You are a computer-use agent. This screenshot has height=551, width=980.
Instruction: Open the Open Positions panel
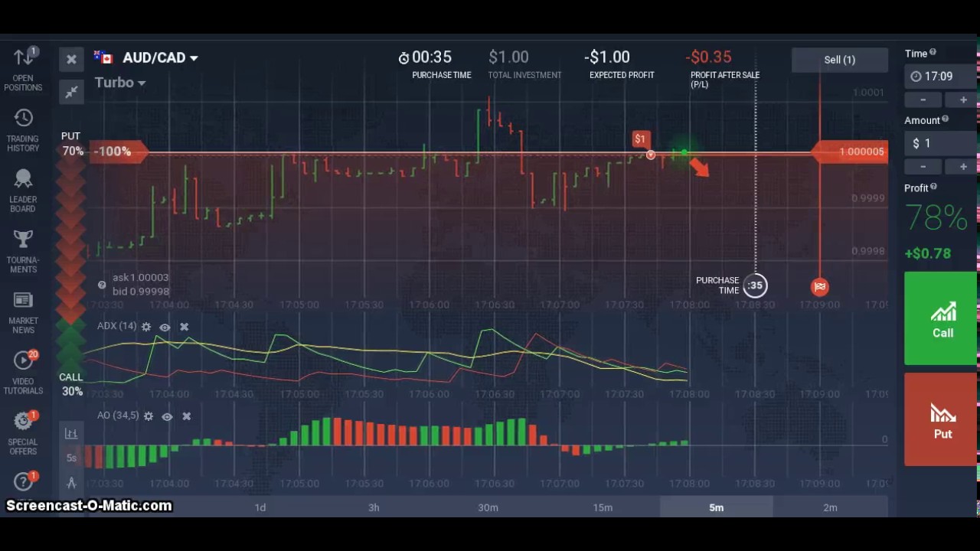point(23,69)
